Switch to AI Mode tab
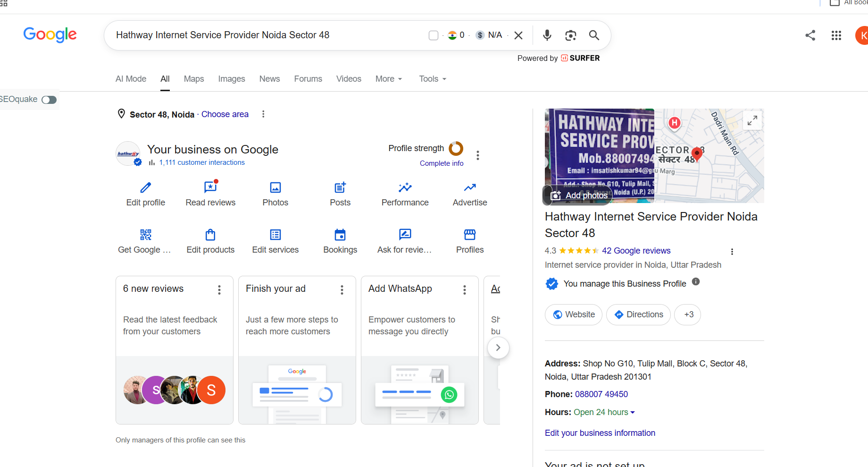Image resolution: width=868 pixels, height=467 pixels. point(131,79)
